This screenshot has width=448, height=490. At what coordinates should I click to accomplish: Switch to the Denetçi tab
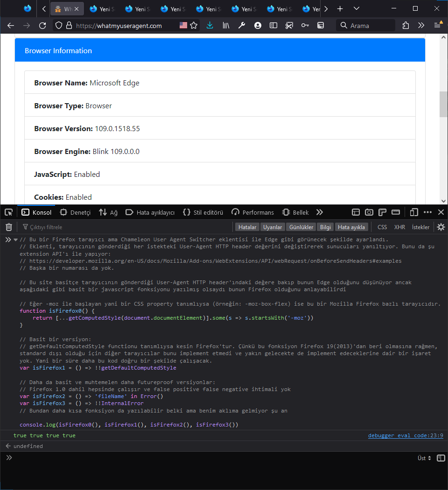pyautogui.click(x=75, y=212)
